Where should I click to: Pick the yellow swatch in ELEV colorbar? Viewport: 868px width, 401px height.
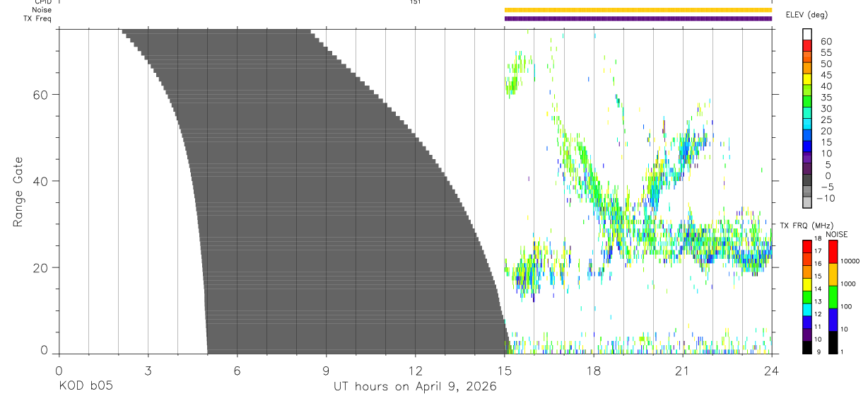pyautogui.click(x=807, y=80)
